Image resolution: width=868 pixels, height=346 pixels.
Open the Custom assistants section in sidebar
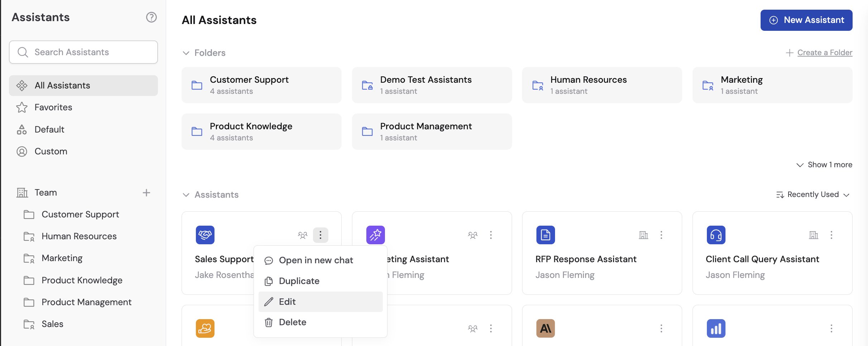tap(51, 151)
